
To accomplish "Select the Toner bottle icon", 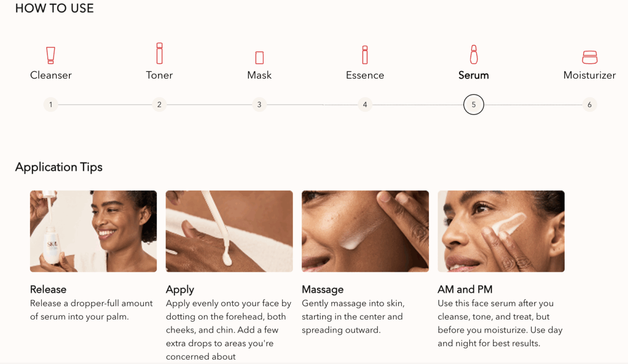I will coord(159,53).
